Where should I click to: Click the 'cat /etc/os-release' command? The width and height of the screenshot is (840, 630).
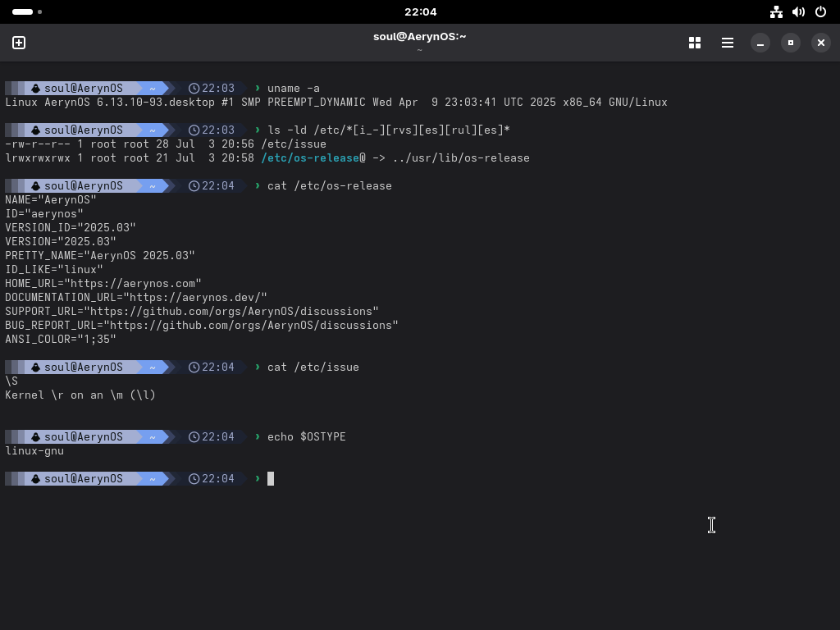point(330,186)
